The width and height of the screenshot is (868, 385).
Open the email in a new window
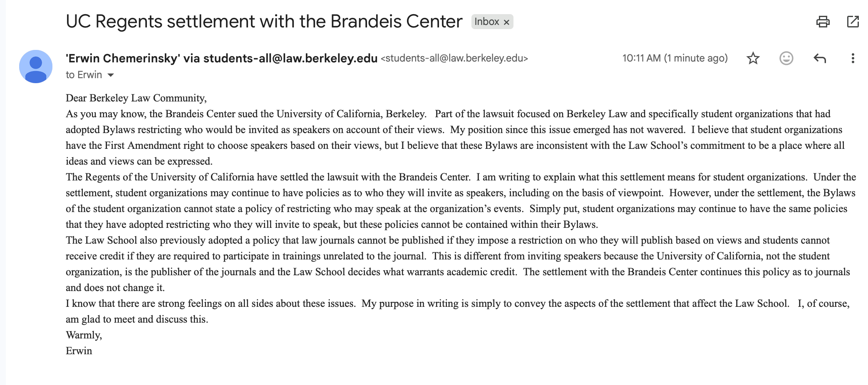coord(853,22)
